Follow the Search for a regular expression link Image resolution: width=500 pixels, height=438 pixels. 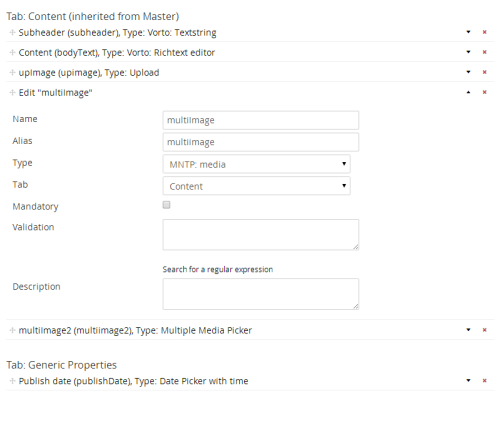[x=218, y=269]
